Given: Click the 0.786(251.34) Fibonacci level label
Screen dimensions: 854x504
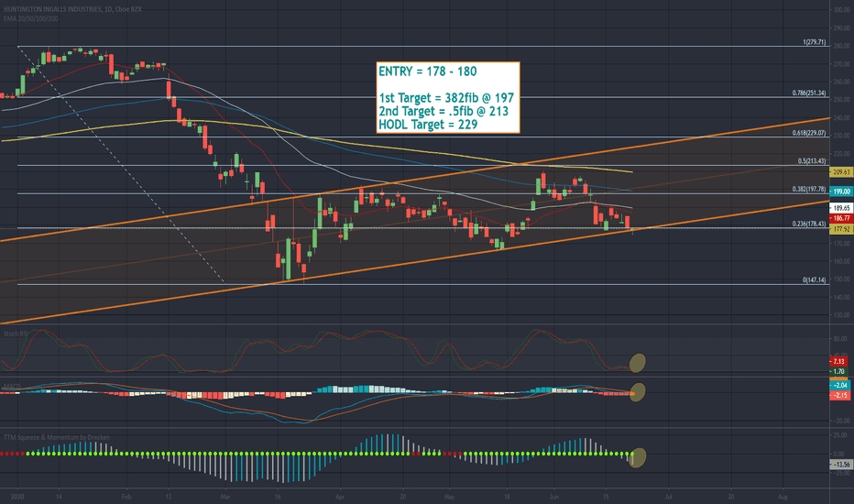Looking at the screenshot, I should (x=809, y=93).
